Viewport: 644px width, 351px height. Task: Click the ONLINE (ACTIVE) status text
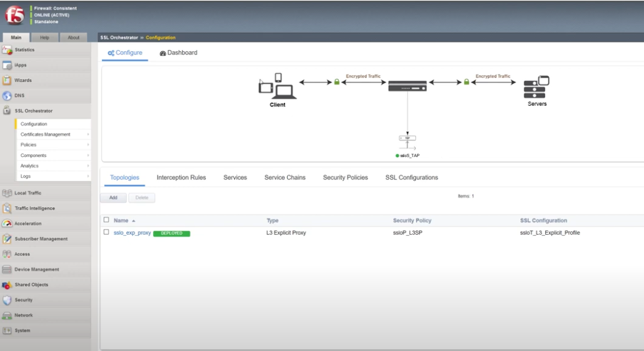click(x=52, y=15)
